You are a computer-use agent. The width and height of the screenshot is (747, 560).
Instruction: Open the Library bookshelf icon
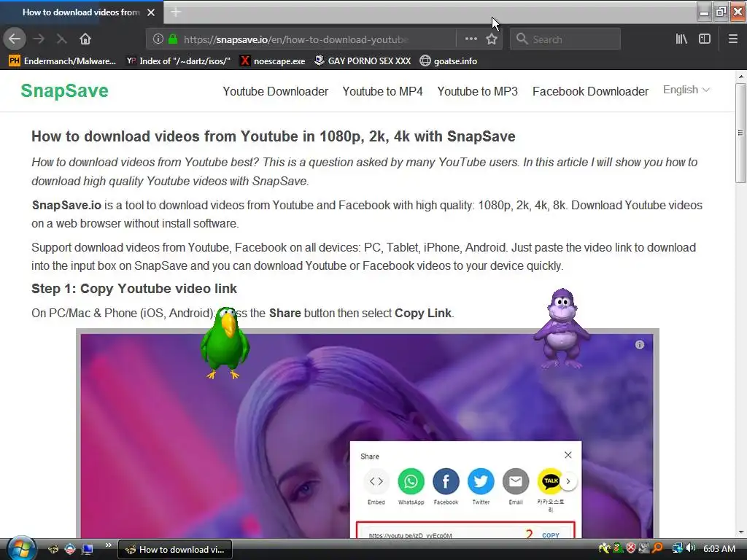pos(681,39)
